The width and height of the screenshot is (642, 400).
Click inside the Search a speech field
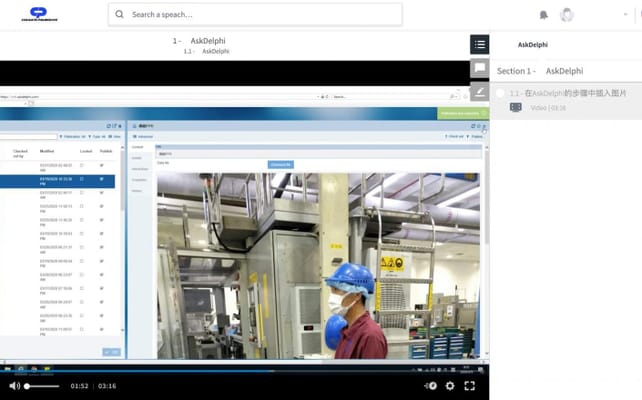tap(260, 15)
